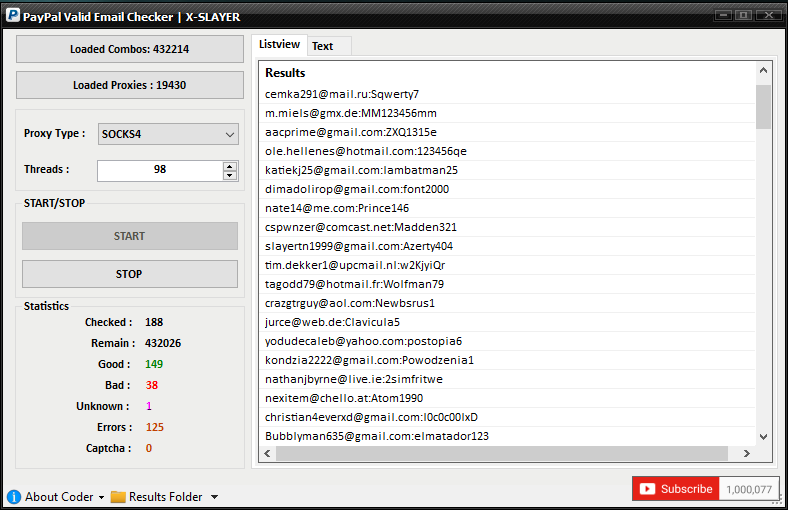
Task: Click the purple Unknown count 1
Action: 149,406
